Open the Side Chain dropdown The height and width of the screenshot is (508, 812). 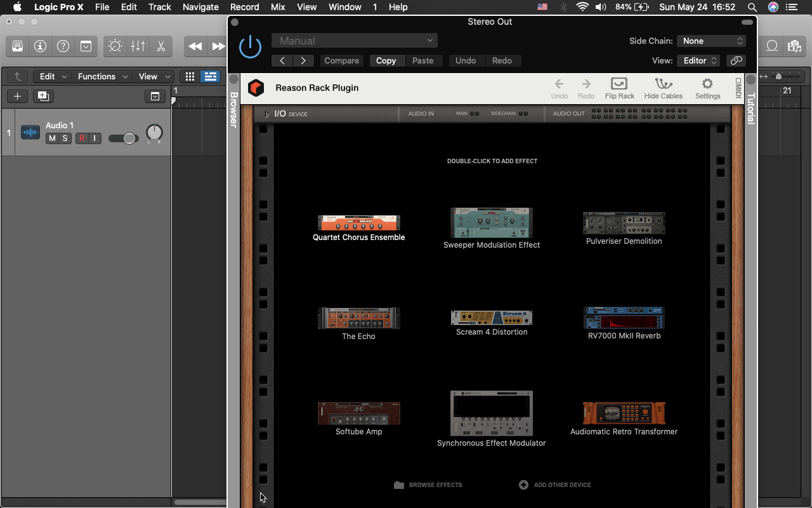[x=711, y=41]
